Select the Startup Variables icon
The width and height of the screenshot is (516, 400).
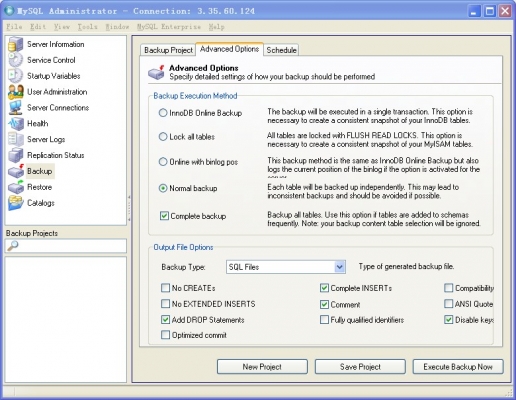click(x=16, y=76)
